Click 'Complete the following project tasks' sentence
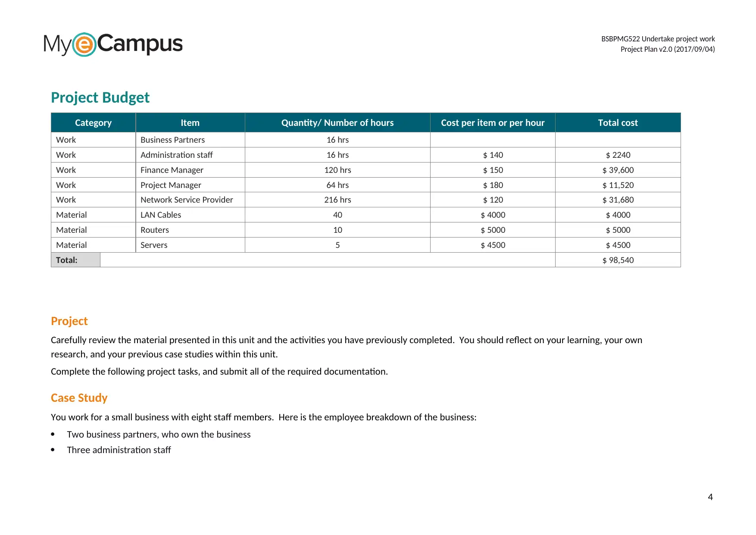This screenshot has width=756, height=535. point(219,372)
